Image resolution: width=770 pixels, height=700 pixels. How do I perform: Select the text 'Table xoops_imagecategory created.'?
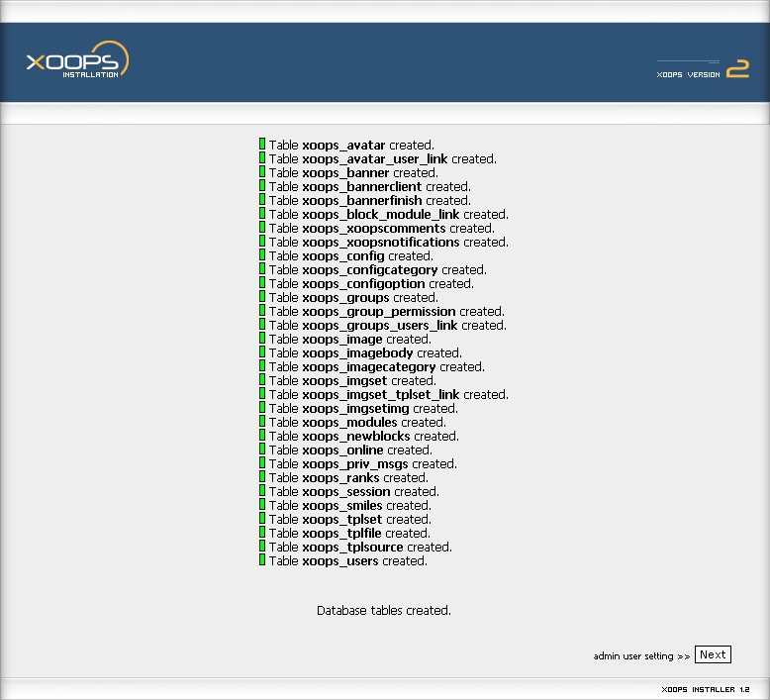(x=377, y=366)
